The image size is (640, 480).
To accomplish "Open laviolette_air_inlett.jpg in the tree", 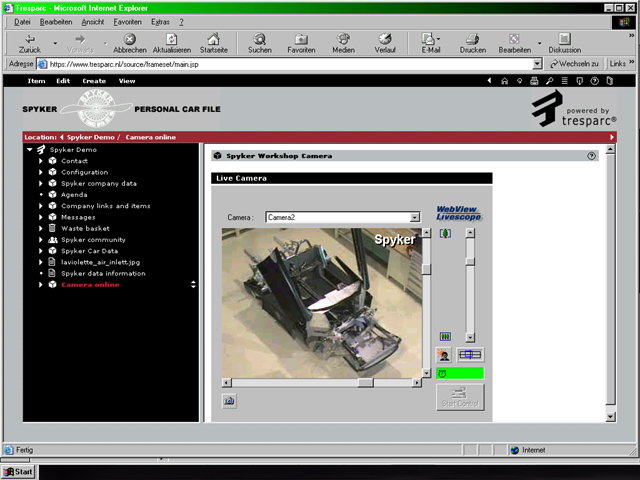I will 100,262.
